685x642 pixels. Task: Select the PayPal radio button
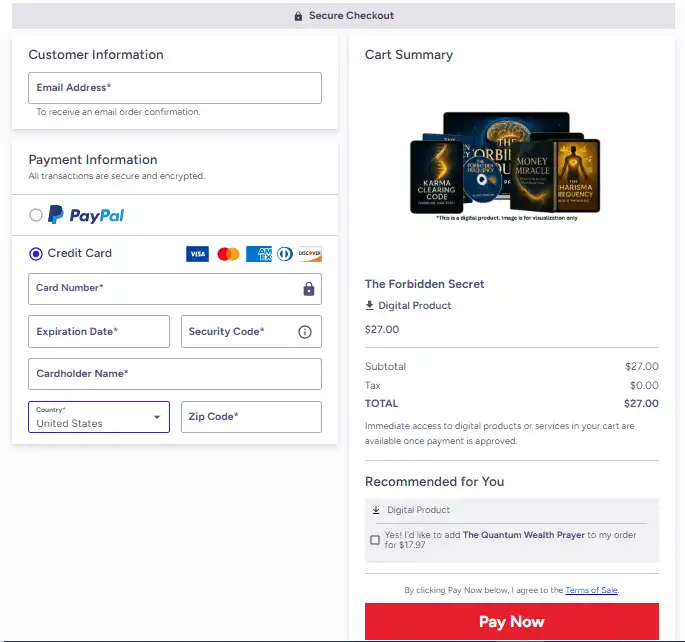click(x=36, y=215)
